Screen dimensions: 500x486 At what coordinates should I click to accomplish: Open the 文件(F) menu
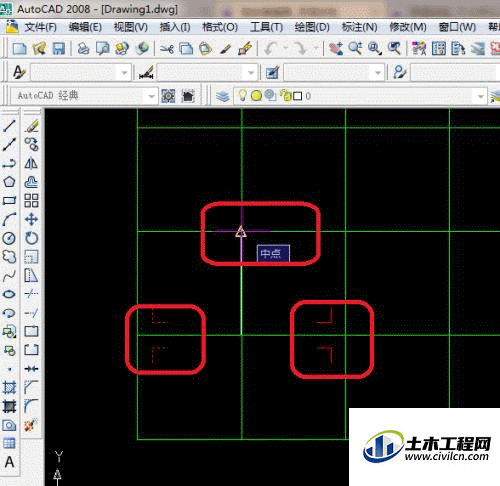(x=41, y=27)
